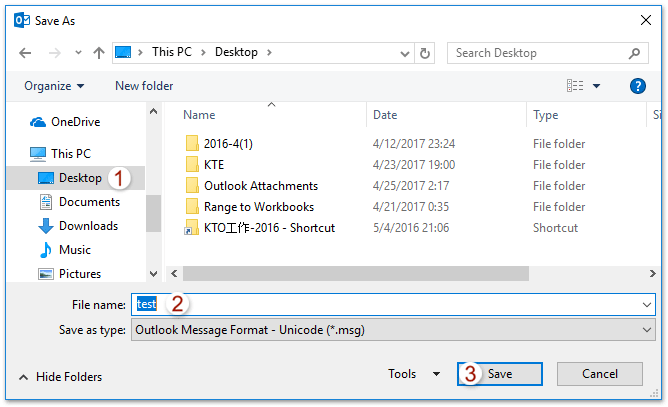Open the view options dropdown arrow

click(x=596, y=86)
